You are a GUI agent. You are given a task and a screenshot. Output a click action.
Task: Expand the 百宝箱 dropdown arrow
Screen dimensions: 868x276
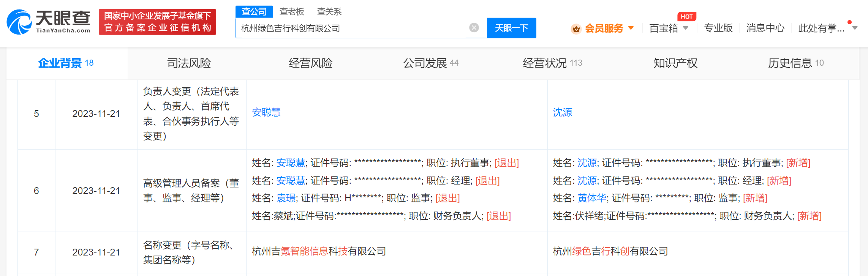(686, 28)
